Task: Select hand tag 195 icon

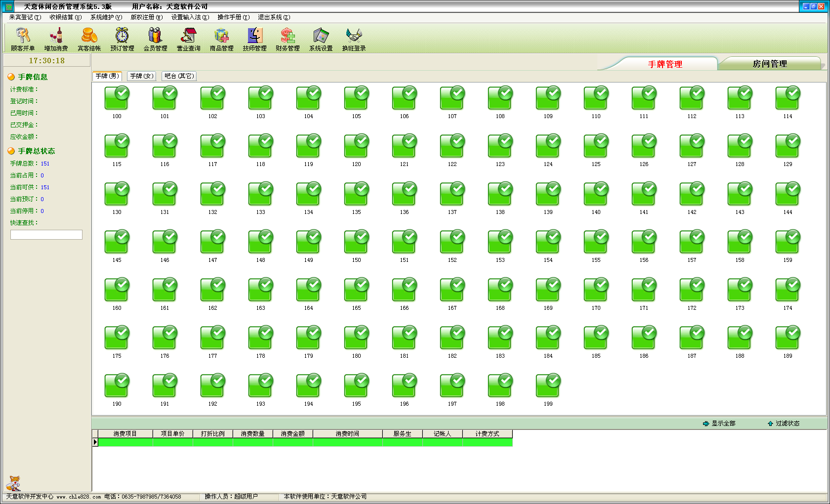Action: pos(356,385)
